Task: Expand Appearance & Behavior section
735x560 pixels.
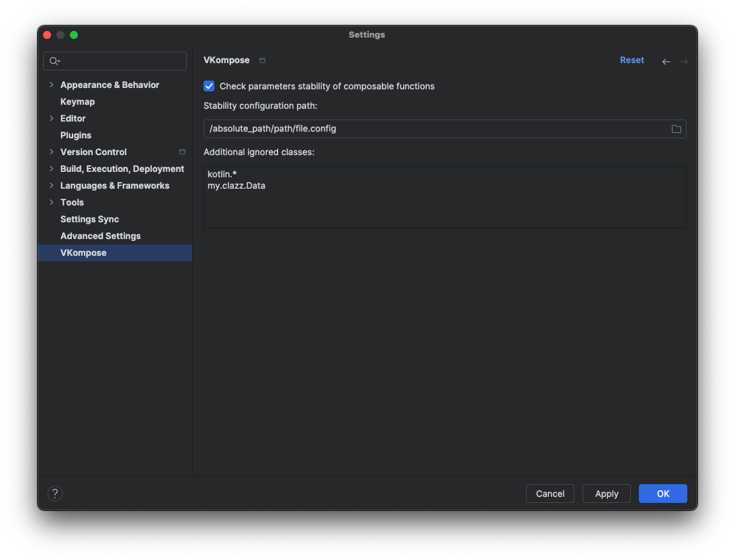Action: click(x=52, y=85)
